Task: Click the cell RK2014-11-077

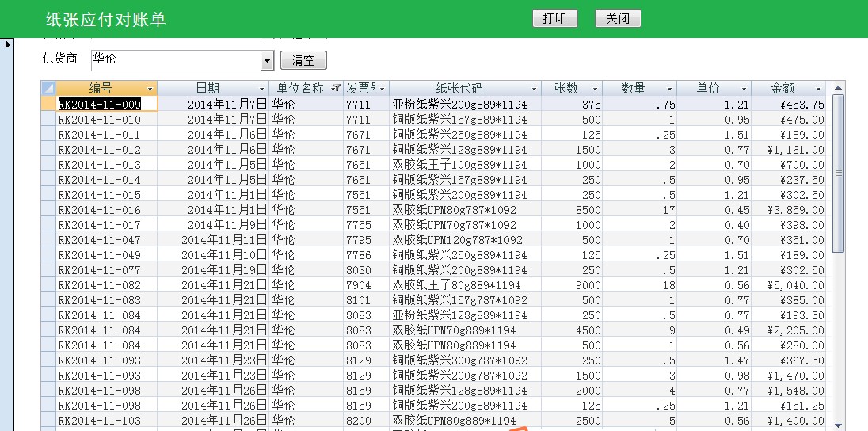Action: click(107, 270)
